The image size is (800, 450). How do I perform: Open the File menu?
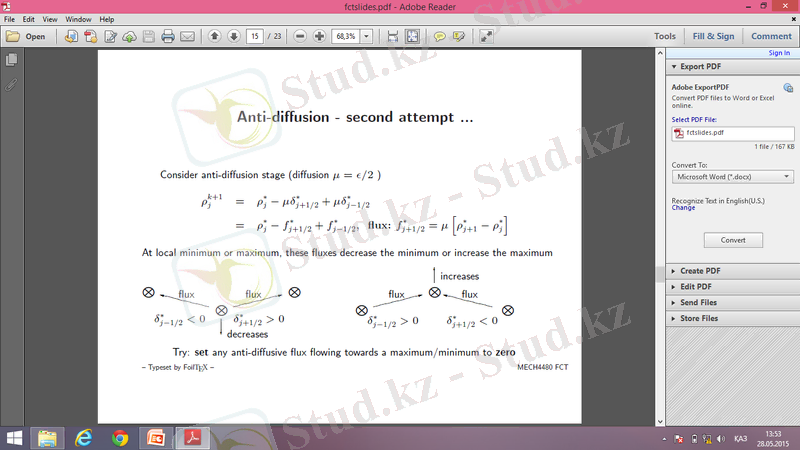point(9,19)
